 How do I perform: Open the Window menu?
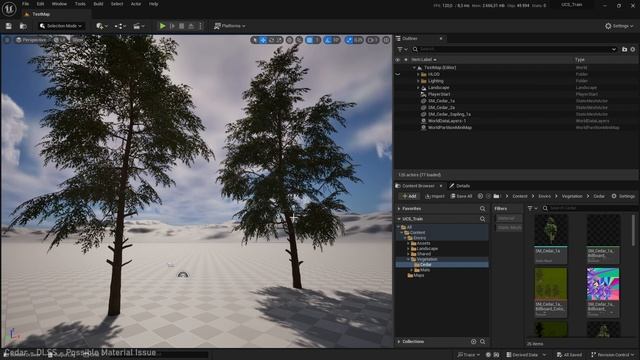59,4
